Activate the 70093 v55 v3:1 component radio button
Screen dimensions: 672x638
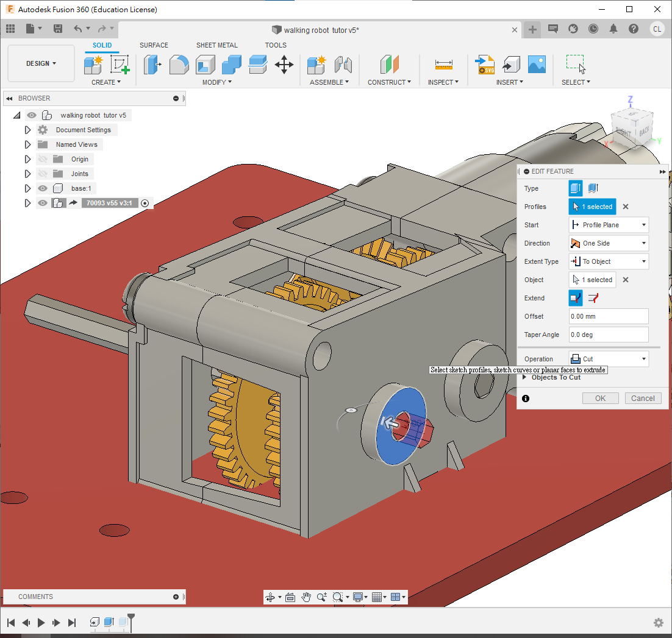[x=145, y=204]
